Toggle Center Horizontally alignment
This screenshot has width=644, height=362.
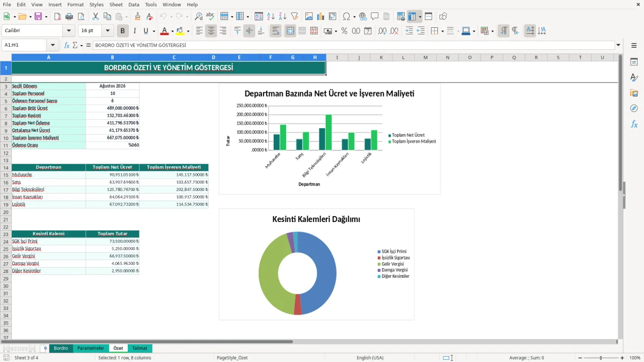click(211, 31)
